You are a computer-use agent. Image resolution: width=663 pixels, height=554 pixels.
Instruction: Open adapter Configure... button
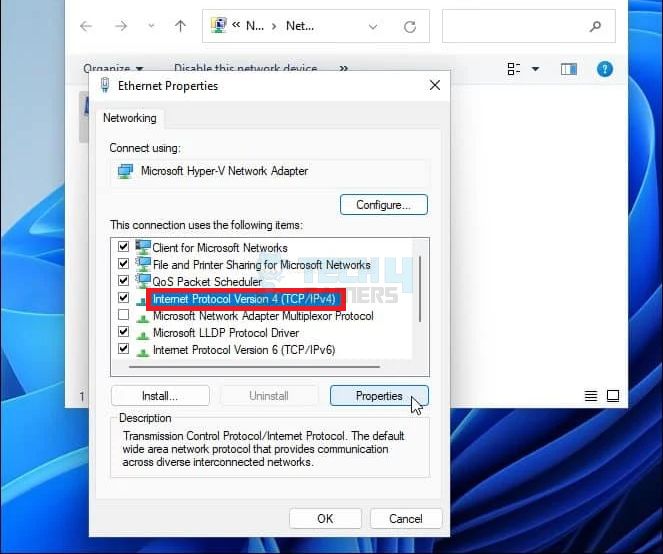(x=384, y=205)
